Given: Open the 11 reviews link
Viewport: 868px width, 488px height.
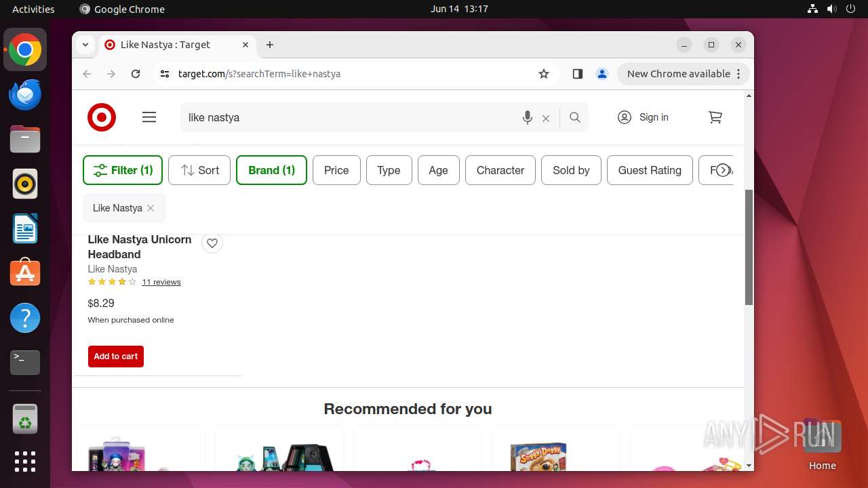Looking at the screenshot, I should pos(161,282).
